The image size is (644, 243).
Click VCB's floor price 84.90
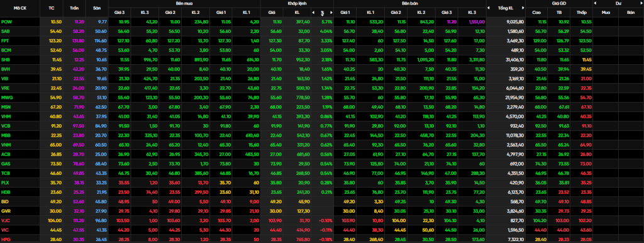click(101, 126)
